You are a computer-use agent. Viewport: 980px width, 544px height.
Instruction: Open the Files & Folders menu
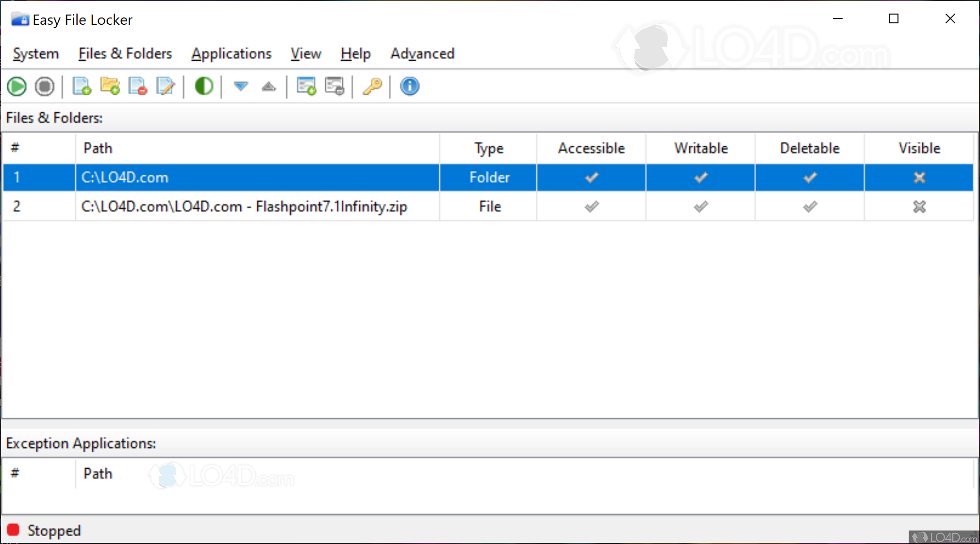pos(125,53)
